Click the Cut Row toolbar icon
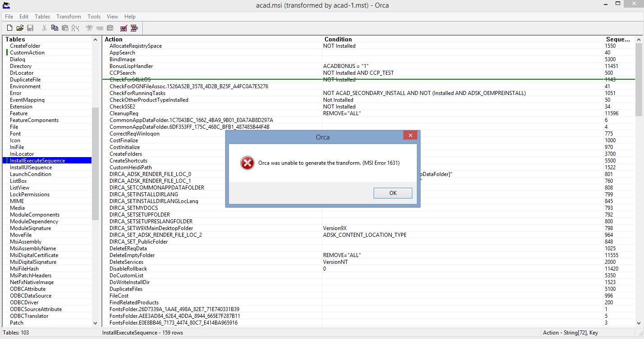 tap(89, 28)
